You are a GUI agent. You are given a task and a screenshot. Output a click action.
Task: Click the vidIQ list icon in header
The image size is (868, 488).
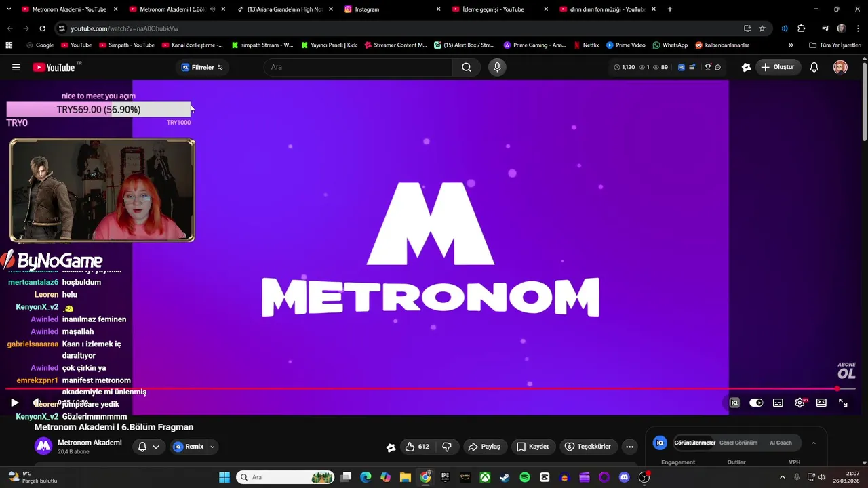point(691,67)
